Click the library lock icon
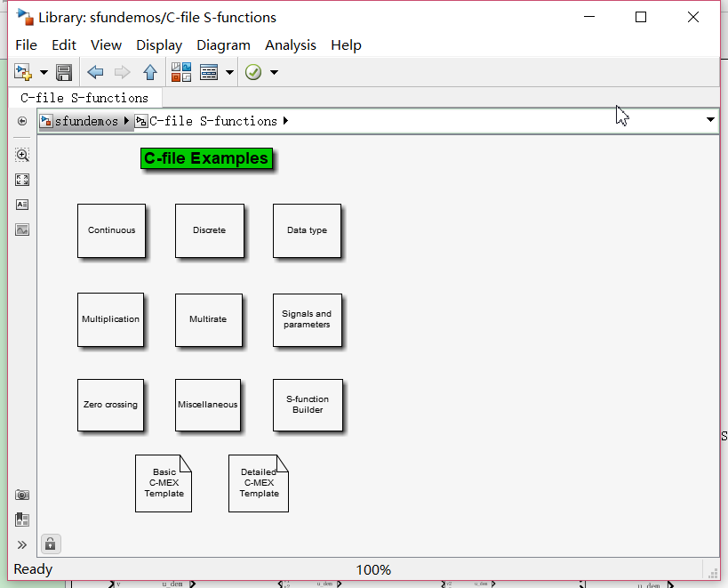The height and width of the screenshot is (588, 728). click(x=51, y=544)
